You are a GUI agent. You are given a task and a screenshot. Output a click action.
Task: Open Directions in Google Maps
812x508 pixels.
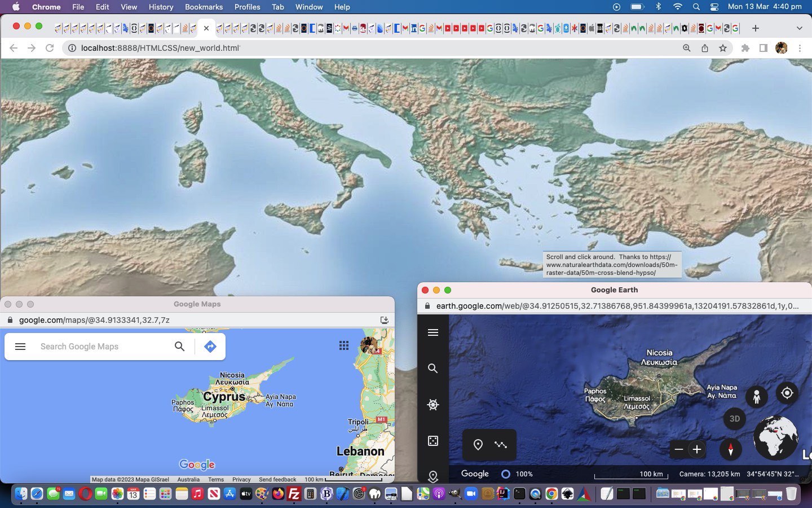210,347
